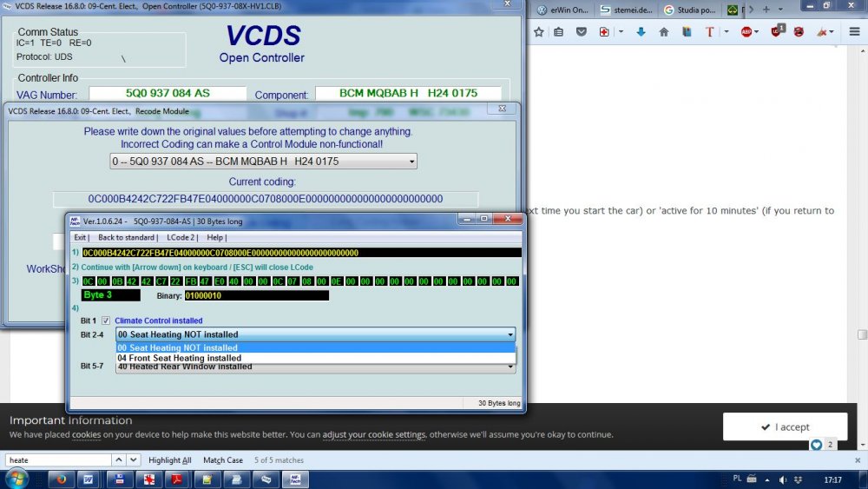Open a new browser tab with plus
868x489 pixels.
click(x=766, y=10)
